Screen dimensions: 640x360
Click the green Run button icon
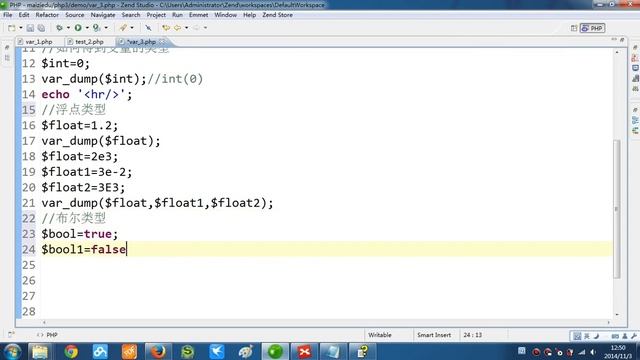click(78, 28)
